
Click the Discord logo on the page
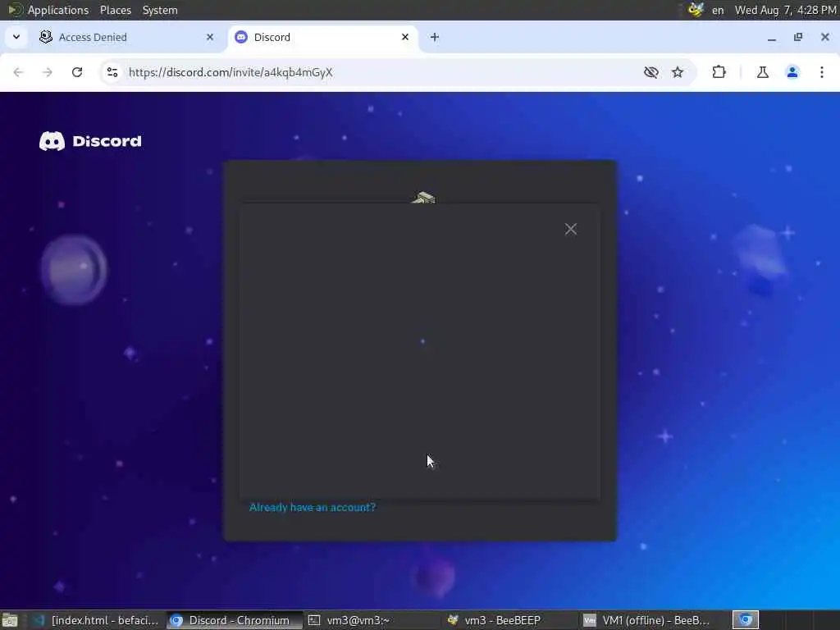(x=90, y=141)
